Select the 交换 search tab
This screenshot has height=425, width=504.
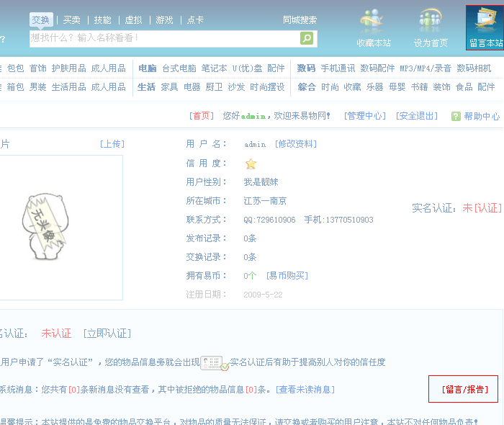click(41, 20)
